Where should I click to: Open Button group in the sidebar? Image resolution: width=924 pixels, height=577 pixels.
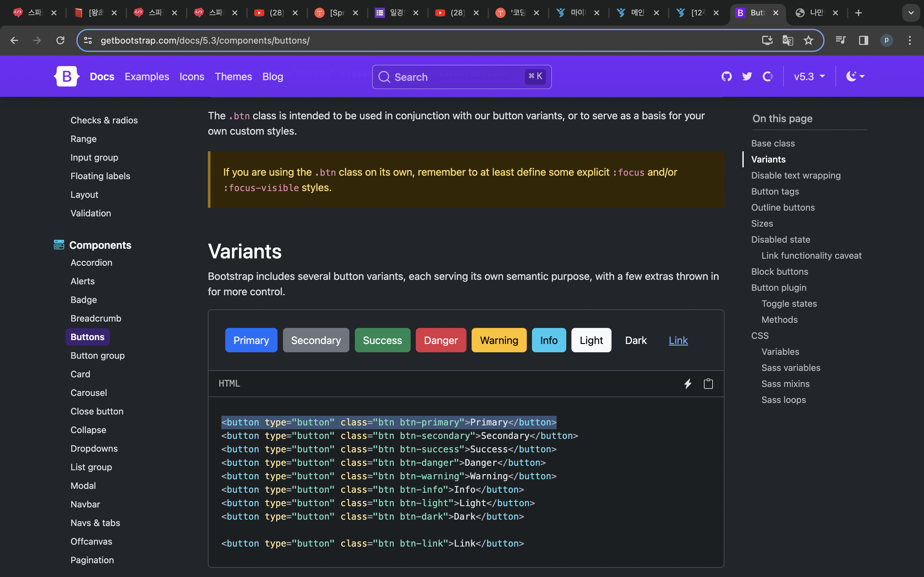[x=97, y=355]
